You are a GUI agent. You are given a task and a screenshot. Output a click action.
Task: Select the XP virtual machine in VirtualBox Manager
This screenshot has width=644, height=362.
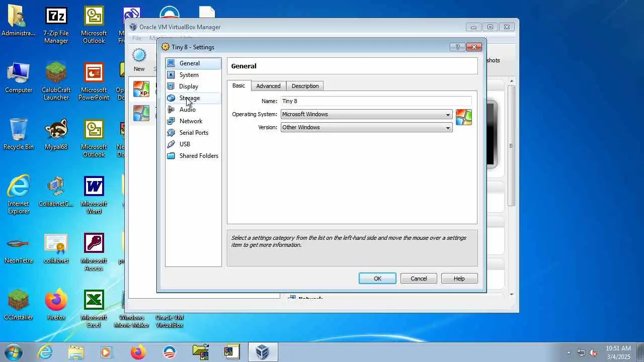[x=141, y=89]
